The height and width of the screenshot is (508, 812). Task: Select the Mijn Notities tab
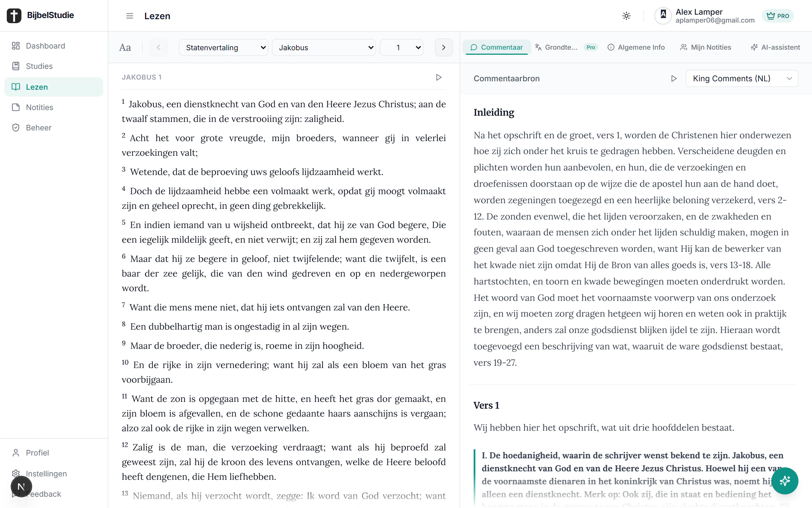pos(706,47)
